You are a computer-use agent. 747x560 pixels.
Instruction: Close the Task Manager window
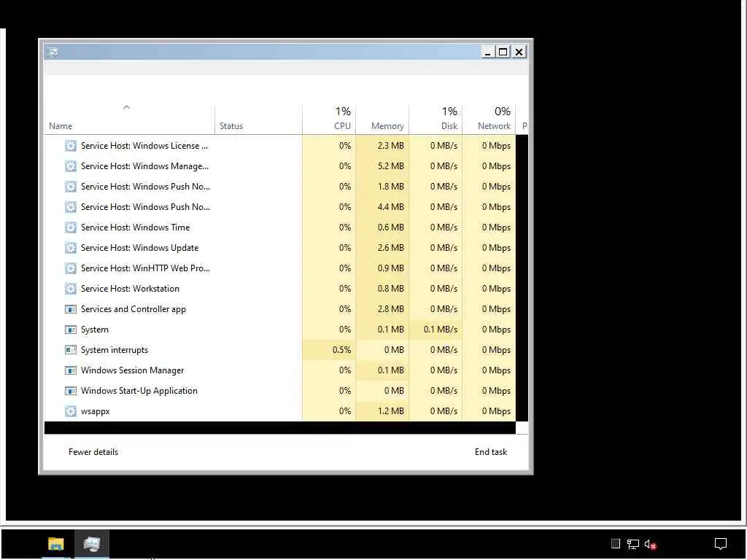[x=519, y=52]
